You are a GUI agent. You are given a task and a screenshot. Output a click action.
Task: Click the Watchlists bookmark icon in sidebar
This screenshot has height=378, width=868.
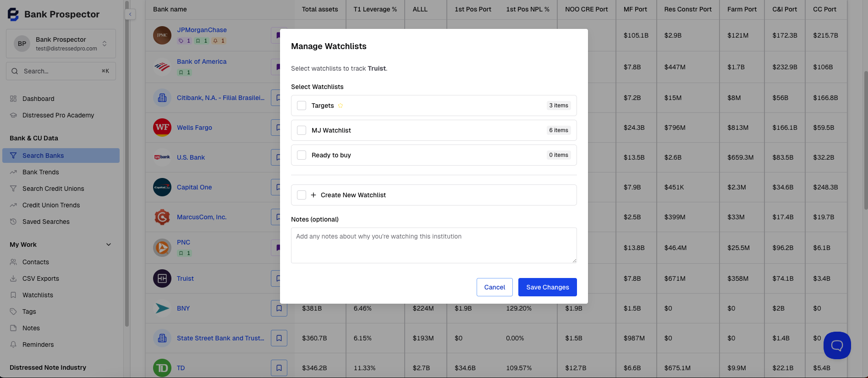click(x=13, y=295)
